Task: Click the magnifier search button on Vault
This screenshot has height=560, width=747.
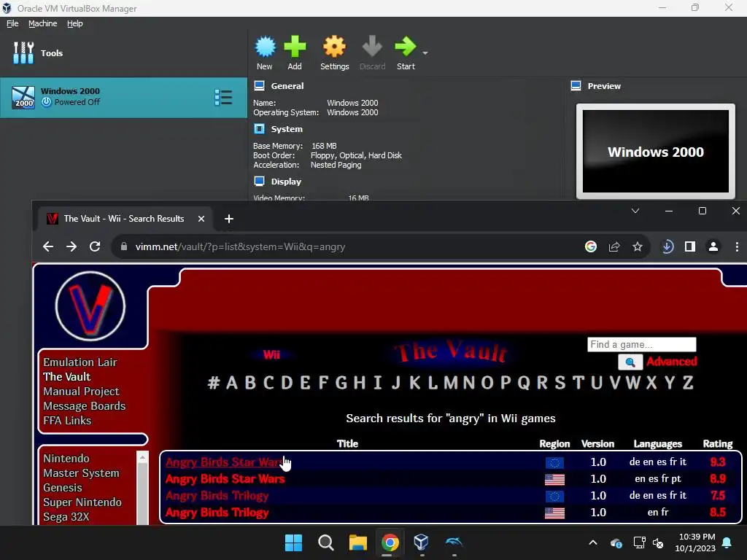Action: (x=630, y=362)
